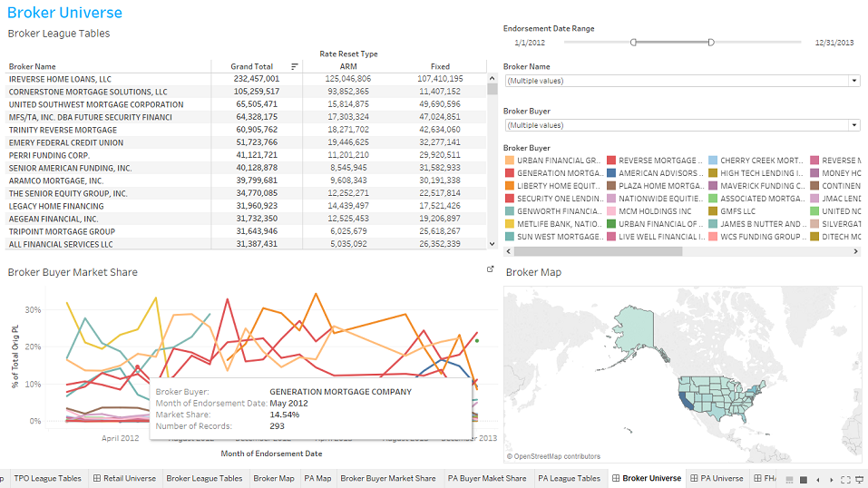Click the table vertical scrollbar thumb

tap(493, 89)
